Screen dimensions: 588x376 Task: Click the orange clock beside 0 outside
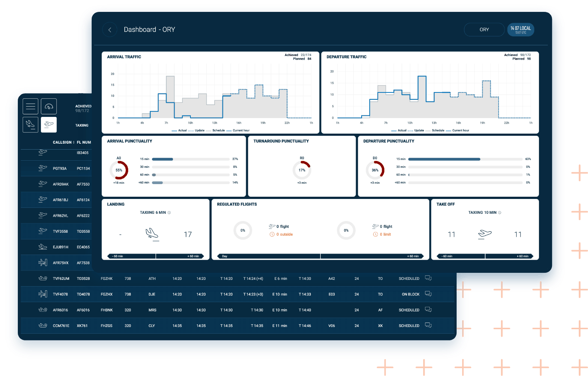(272, 235)
